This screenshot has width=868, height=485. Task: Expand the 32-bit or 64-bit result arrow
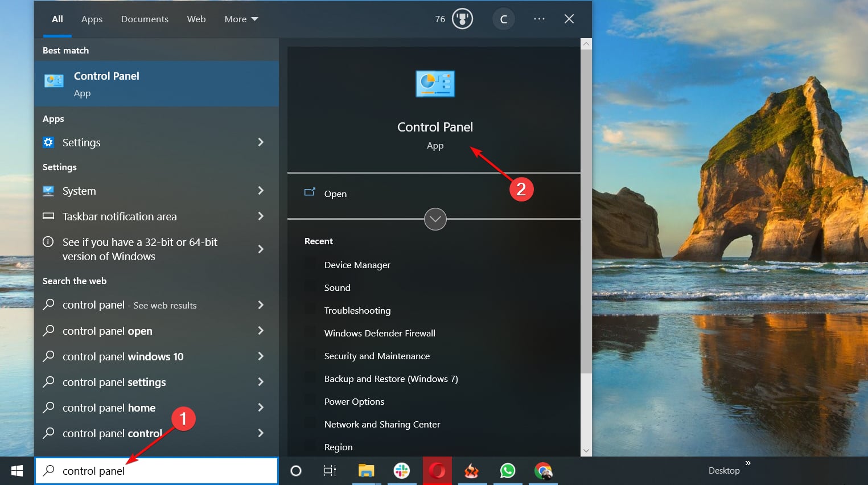click(261, 249)
